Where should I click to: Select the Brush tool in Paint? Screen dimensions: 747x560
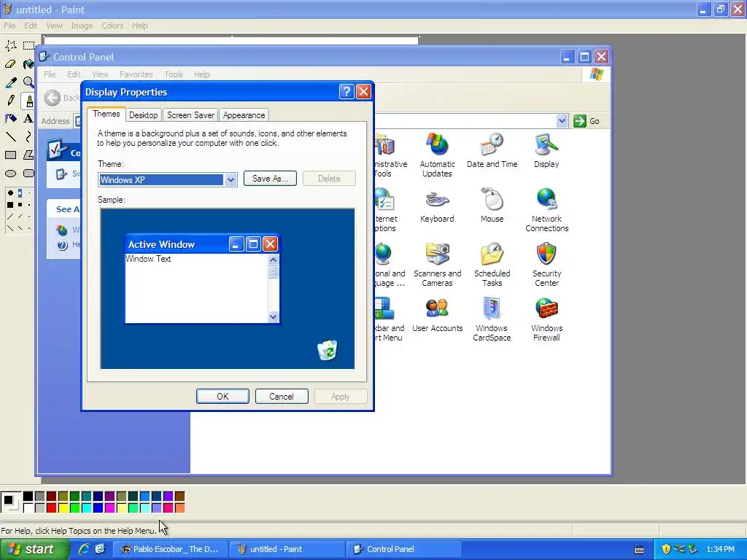[x=28, y=101]
